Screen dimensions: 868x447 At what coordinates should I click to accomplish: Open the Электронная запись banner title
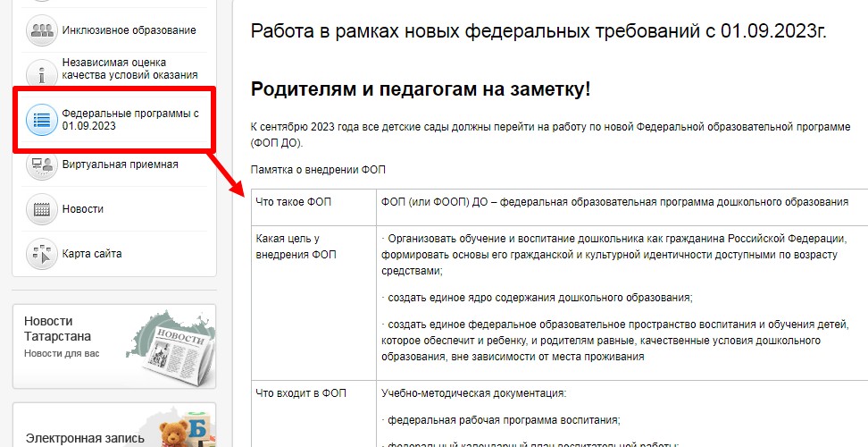coord(84,438)
